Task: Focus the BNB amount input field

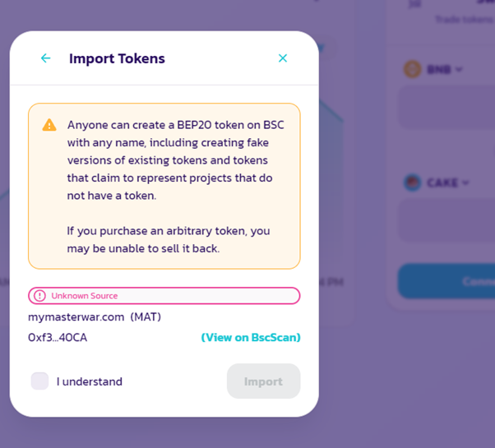Action: pos(446,108)
